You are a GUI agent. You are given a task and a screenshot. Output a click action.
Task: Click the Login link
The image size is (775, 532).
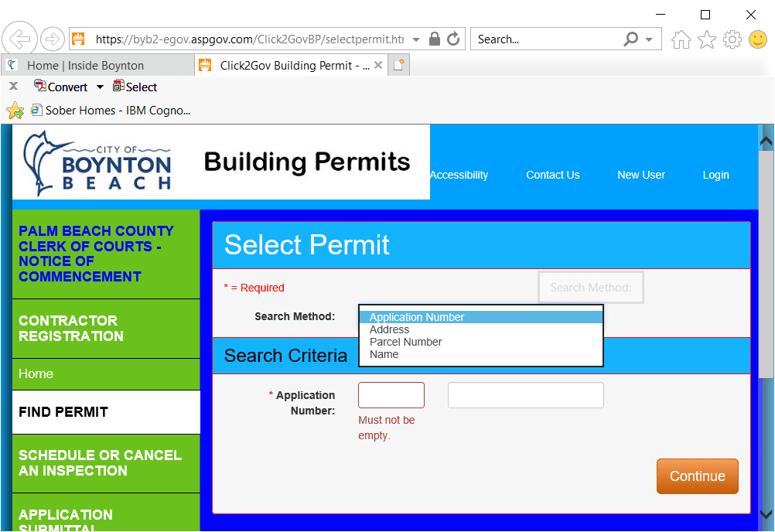(715, 175)
